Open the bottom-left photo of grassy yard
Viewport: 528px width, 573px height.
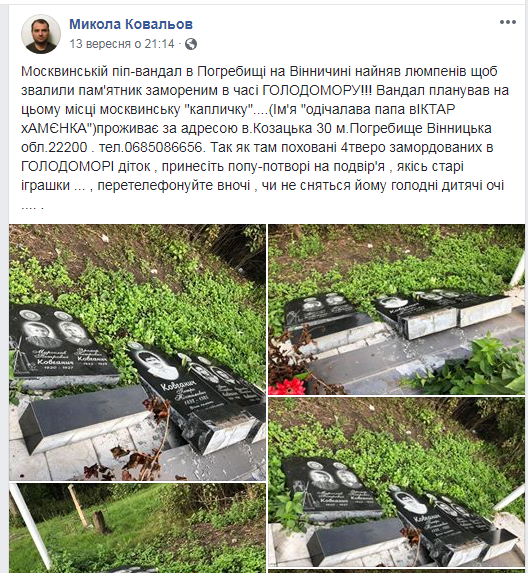click(137, 528)
